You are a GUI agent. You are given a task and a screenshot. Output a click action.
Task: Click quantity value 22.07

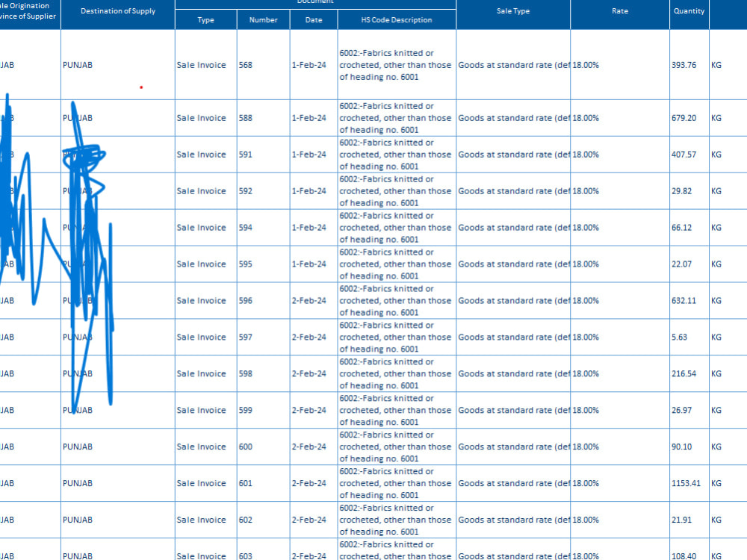(x=681, y=264)
